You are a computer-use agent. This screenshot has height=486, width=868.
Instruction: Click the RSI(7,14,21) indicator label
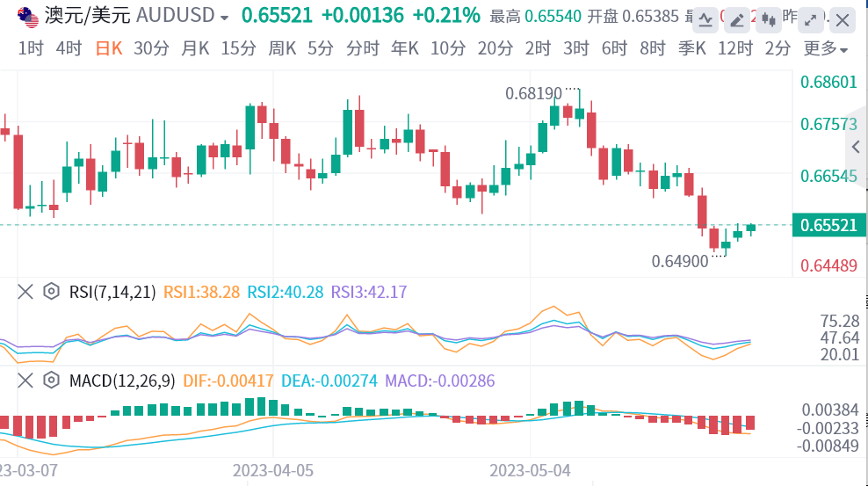[x=112, y=292]
